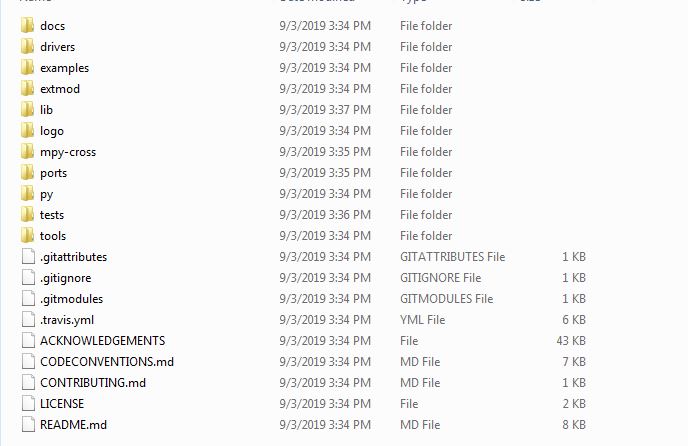Click the .gitmodules file name
Screen dimensions: 688x446
coord(72,299)
